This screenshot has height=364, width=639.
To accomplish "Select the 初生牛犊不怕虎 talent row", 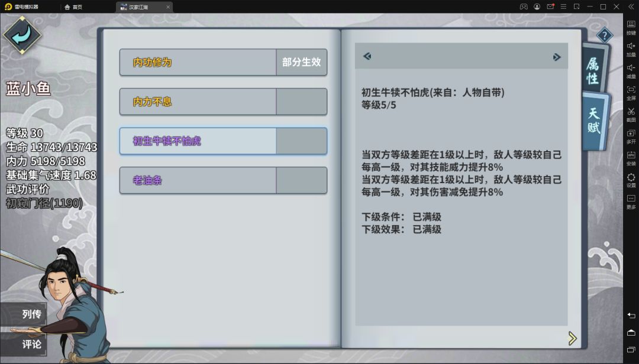I will coord(223,141).
